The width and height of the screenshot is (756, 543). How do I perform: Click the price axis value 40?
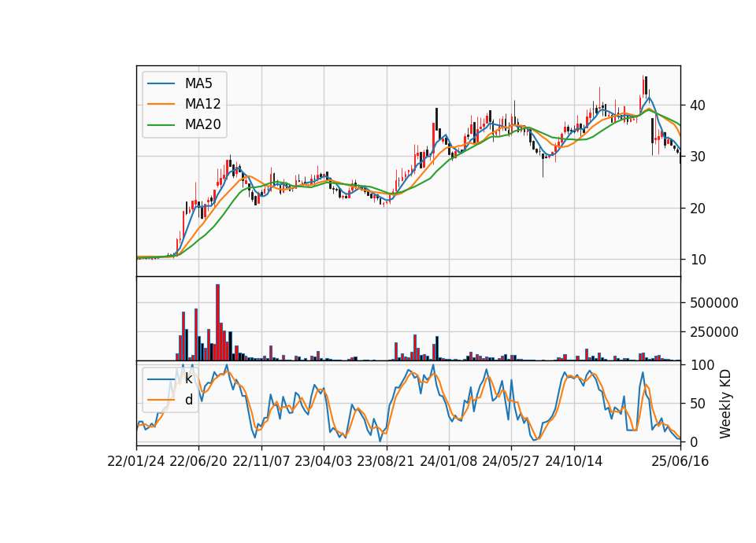(698, 105)
